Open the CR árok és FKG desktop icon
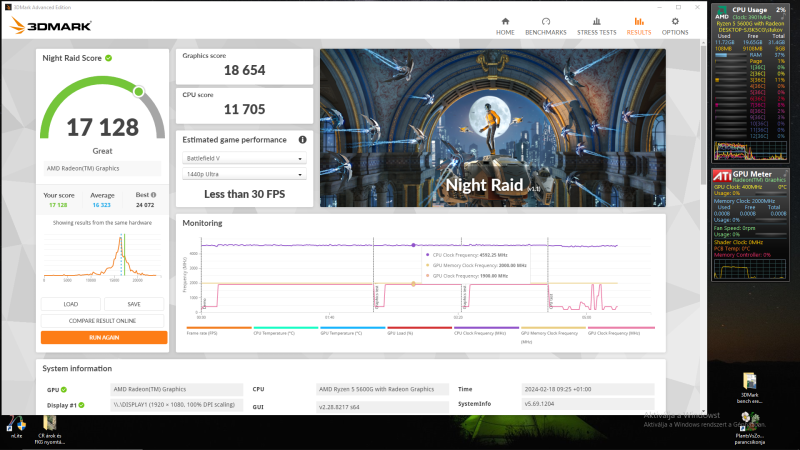The image size is (800, 450). (49, 430)
